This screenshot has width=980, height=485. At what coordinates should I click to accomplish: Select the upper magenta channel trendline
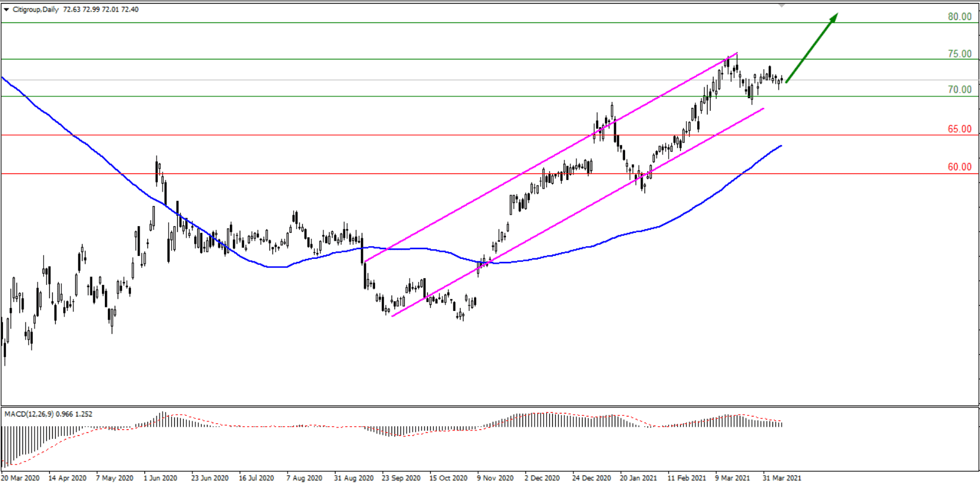[546, 159]
